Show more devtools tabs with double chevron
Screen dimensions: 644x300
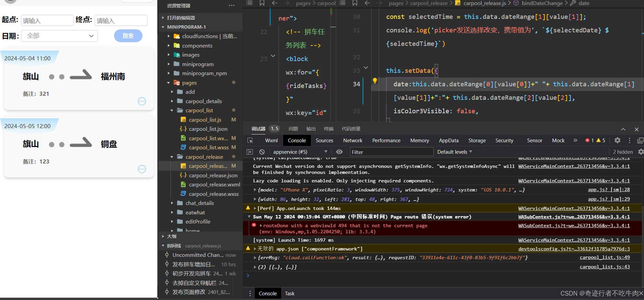tap(575, 140)
